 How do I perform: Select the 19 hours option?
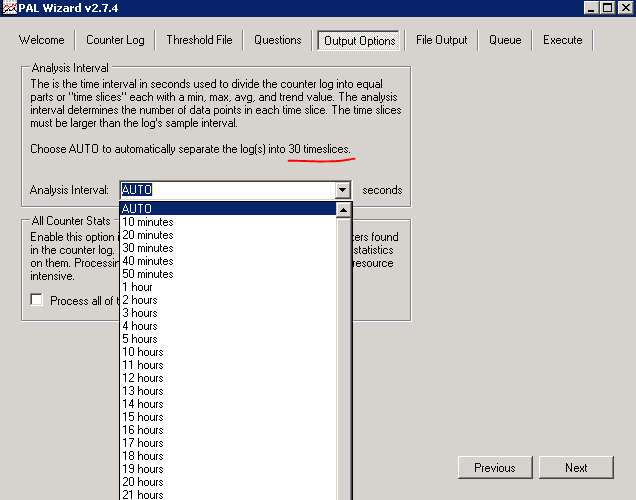[228, 468]
